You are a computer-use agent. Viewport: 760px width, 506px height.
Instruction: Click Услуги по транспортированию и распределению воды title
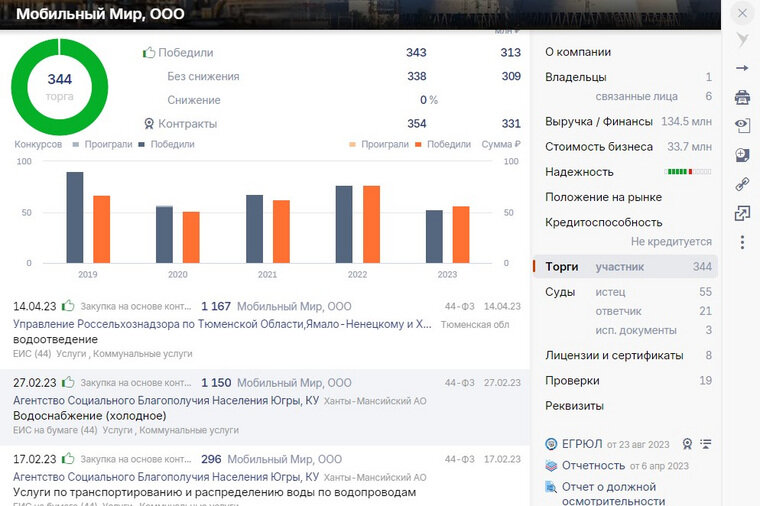[214, 492]
